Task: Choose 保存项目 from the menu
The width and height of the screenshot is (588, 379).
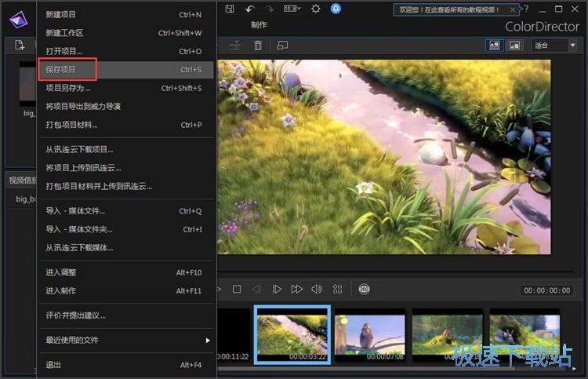Action: point(126,70)
